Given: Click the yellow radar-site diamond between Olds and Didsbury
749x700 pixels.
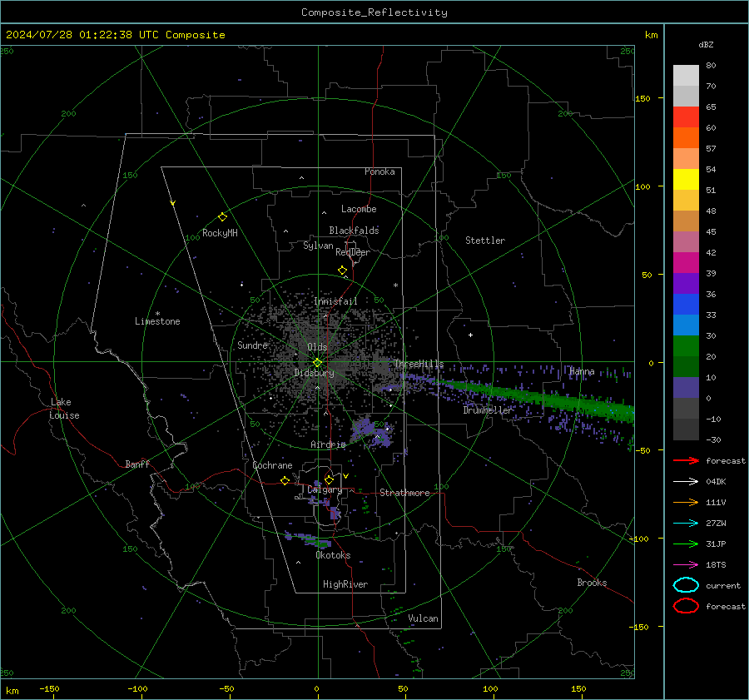Looking at the screenshot, I should point(317,363).
